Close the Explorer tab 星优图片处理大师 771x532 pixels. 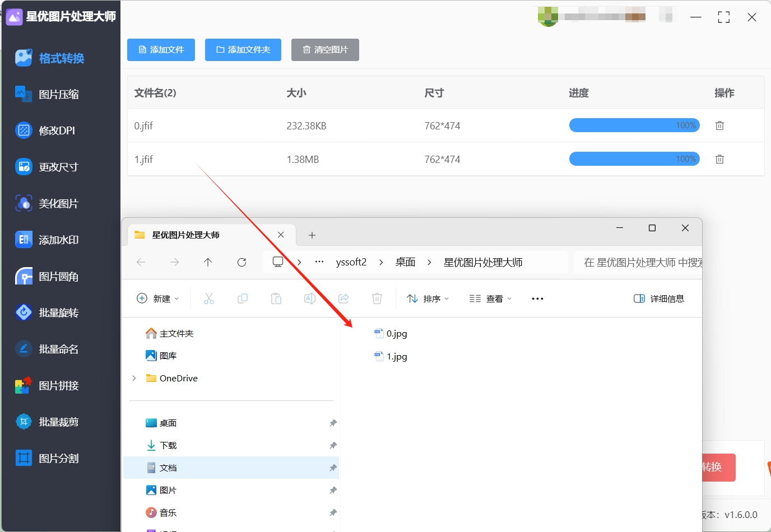click(x=281, y=235)
